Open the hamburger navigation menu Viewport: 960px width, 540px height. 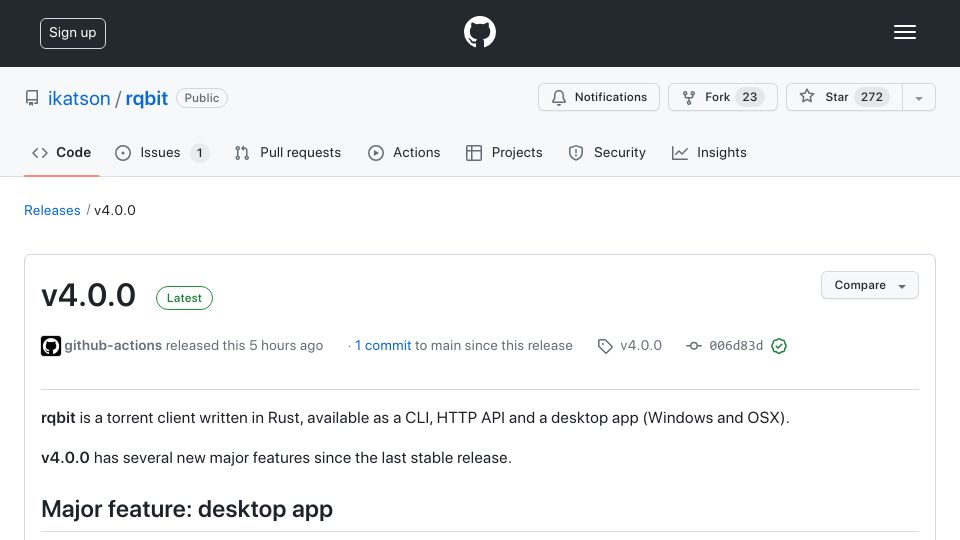click(x=904, y=32)
